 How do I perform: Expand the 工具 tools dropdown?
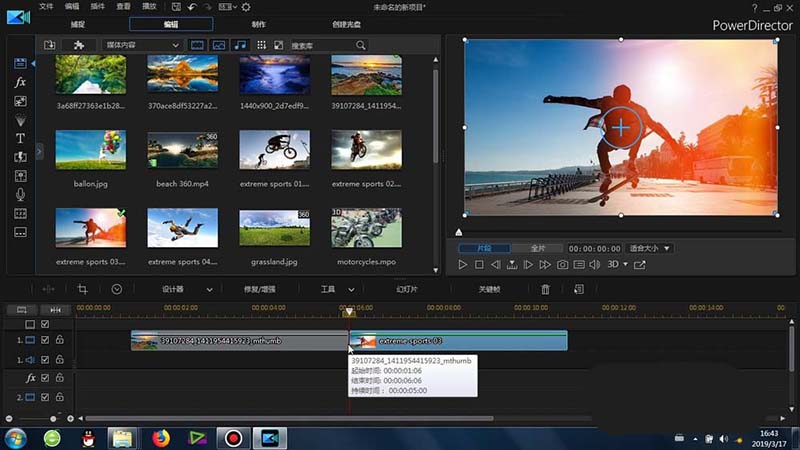point(334,289)
